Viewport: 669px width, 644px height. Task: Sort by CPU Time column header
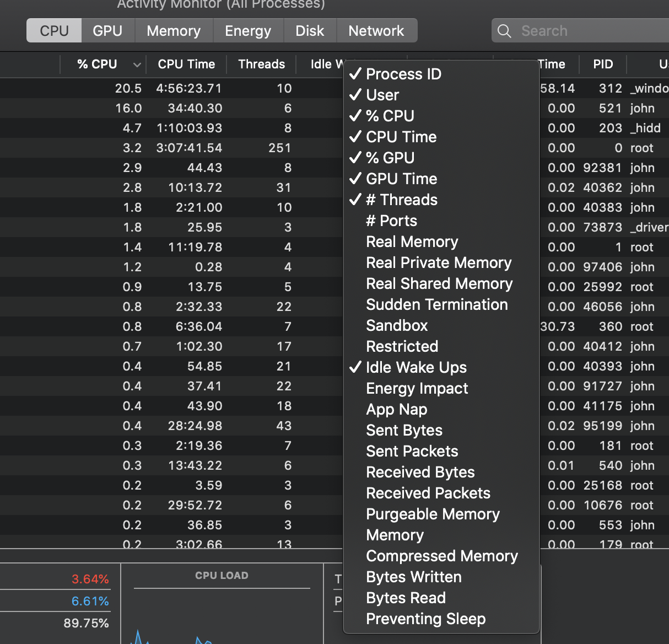pyautogui.click(x=186, y=65)
